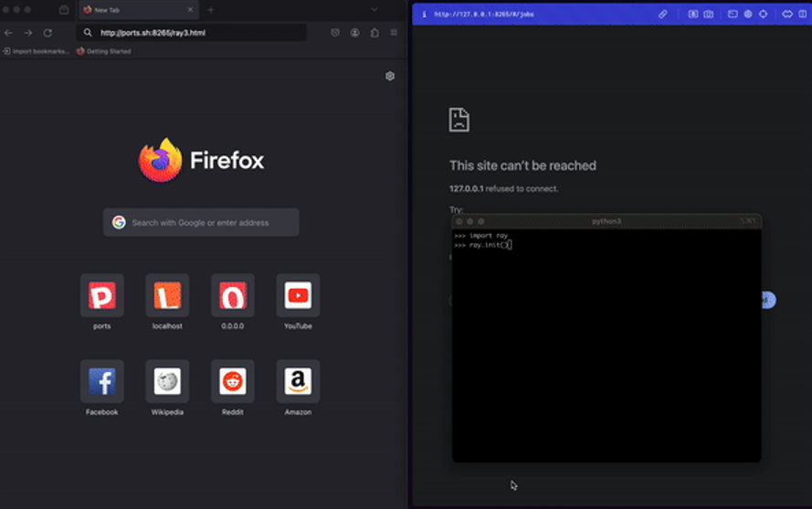
Task: Open the Facebook shortcut tile
Action: (102, 381)
